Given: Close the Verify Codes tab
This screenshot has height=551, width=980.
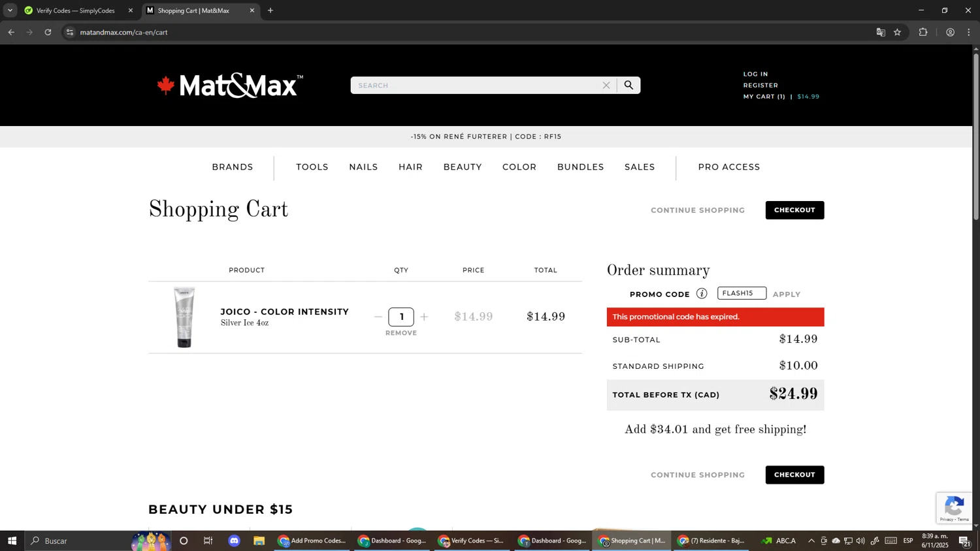Looking at the screenshot, I should pos(131,10).
